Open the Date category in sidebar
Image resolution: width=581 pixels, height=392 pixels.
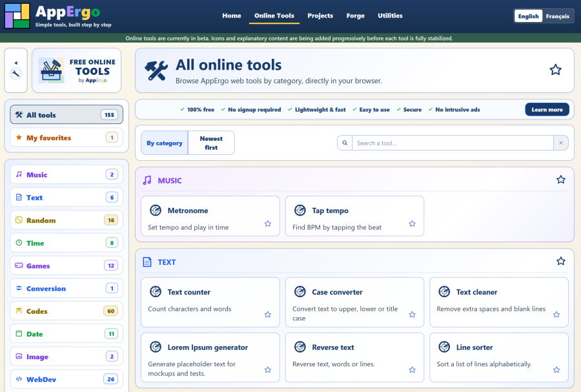point(66,333)
